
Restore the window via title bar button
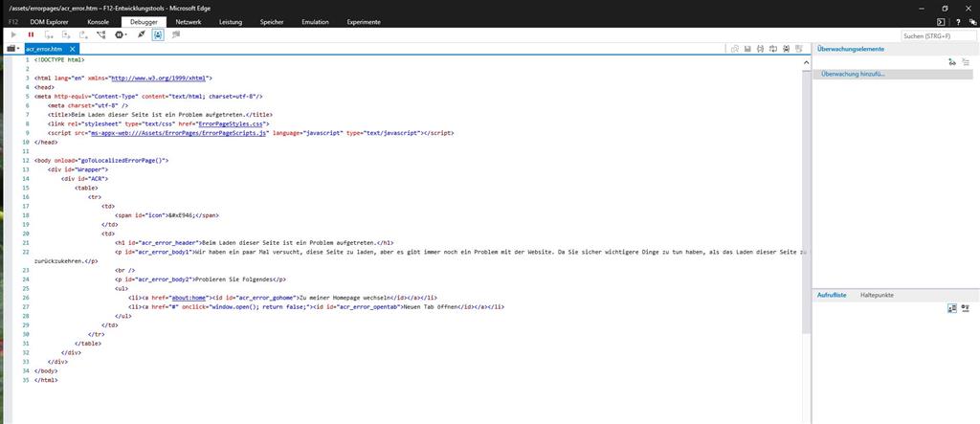(945, 8)
